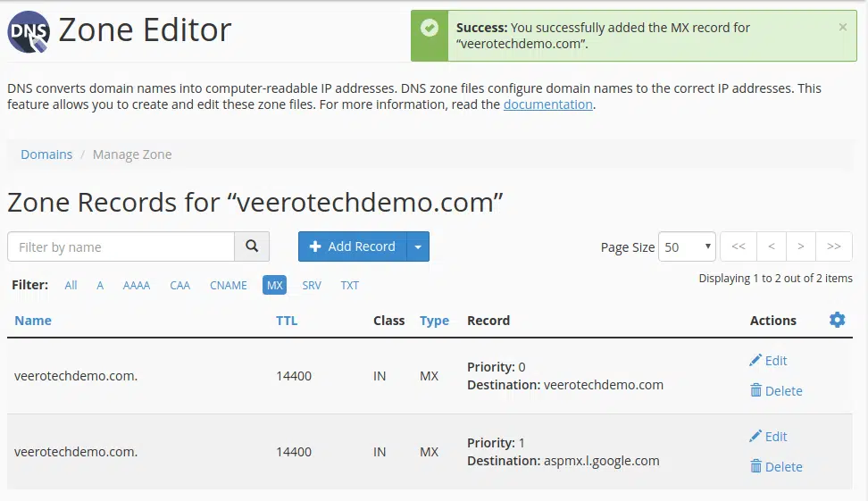
Task: Go to Domains breadcrumb link
Action: pyautogui.click(x=46, y=154)
